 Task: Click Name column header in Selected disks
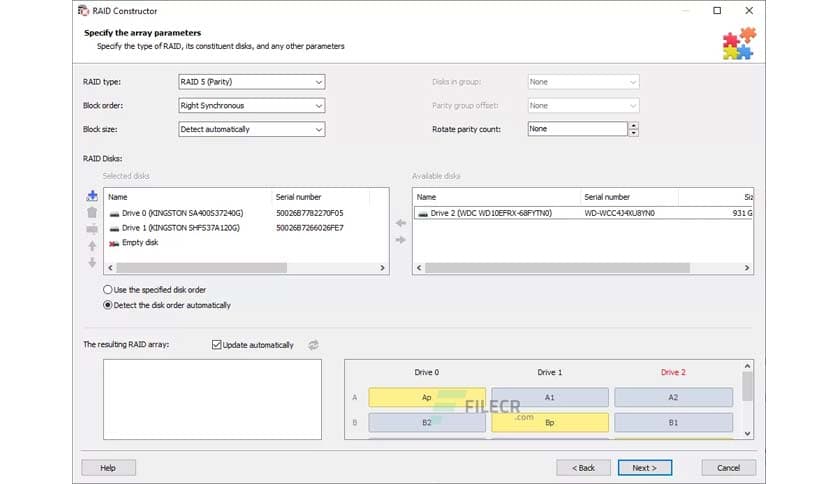tap(188, 197)
